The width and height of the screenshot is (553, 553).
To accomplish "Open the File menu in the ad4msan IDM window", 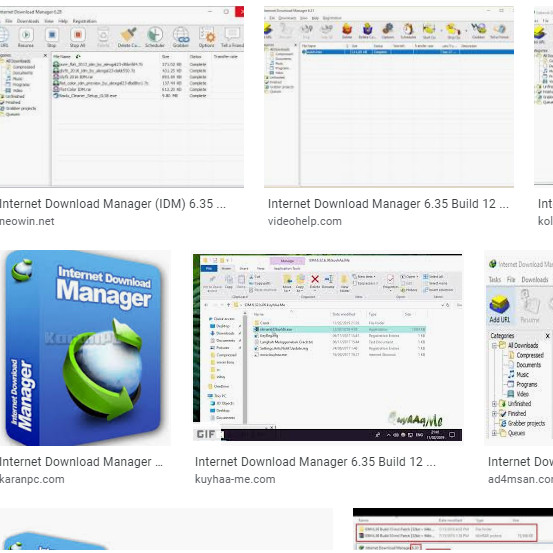I will (511, 280).
